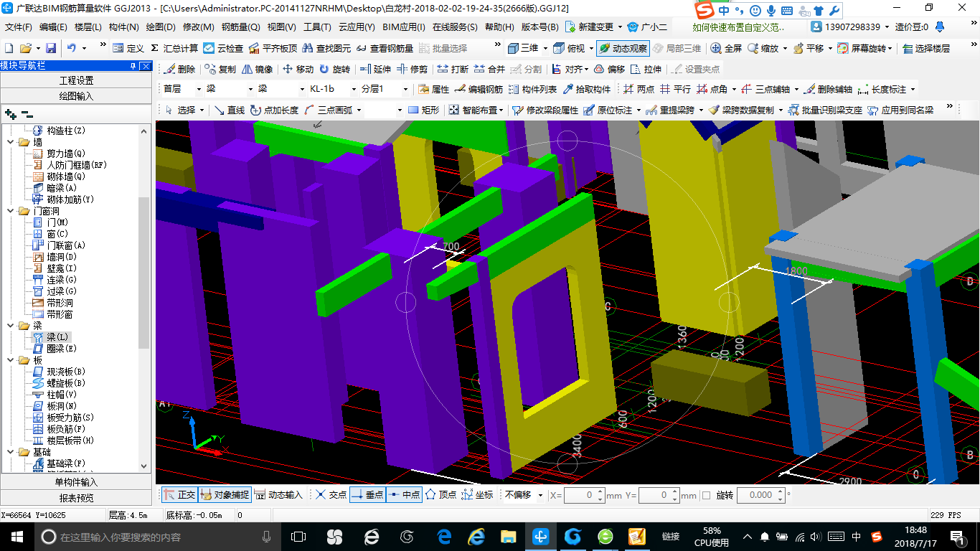Image resolution: width=980 pixels, height=551 pixels.
Task: Toggle 对象捕捉 object snap
Action: point(224,495)
